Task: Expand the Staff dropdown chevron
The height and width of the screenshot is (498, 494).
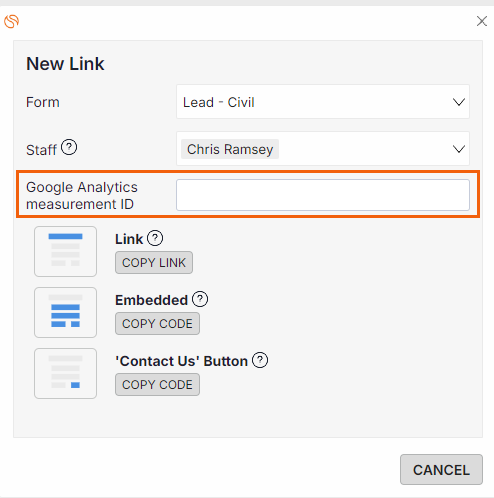Action: click(x=459, y=149)
